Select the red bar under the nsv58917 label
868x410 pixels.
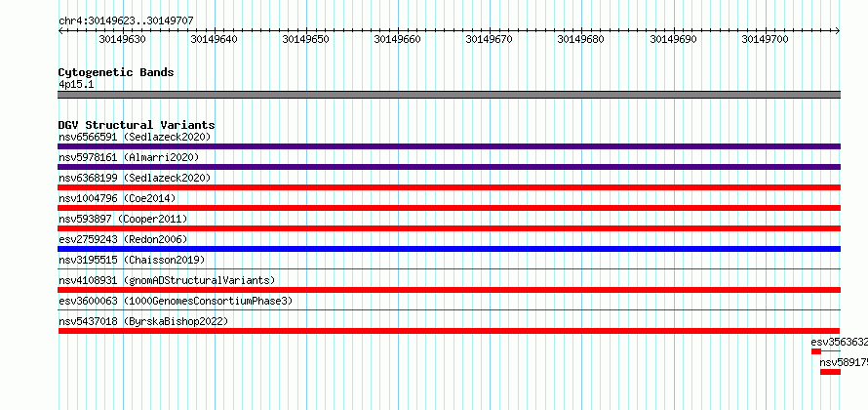click(830, 372)
